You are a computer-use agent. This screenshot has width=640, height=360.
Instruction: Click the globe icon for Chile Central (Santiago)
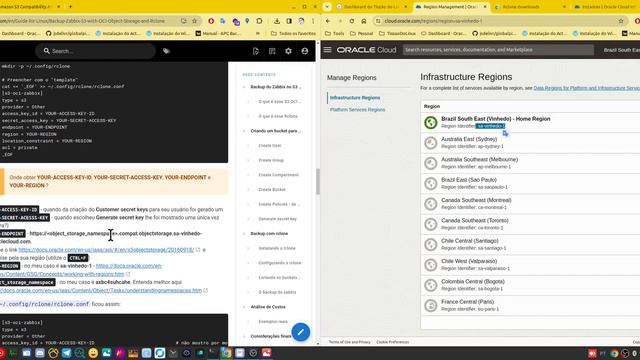[431, 244]
